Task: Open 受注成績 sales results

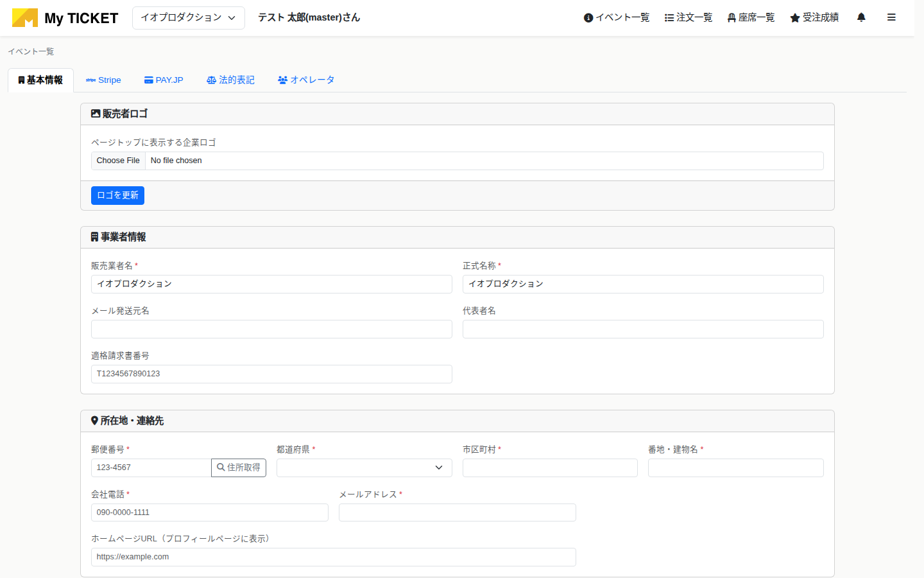Action: pyautogui.click(x=814, y=17)
